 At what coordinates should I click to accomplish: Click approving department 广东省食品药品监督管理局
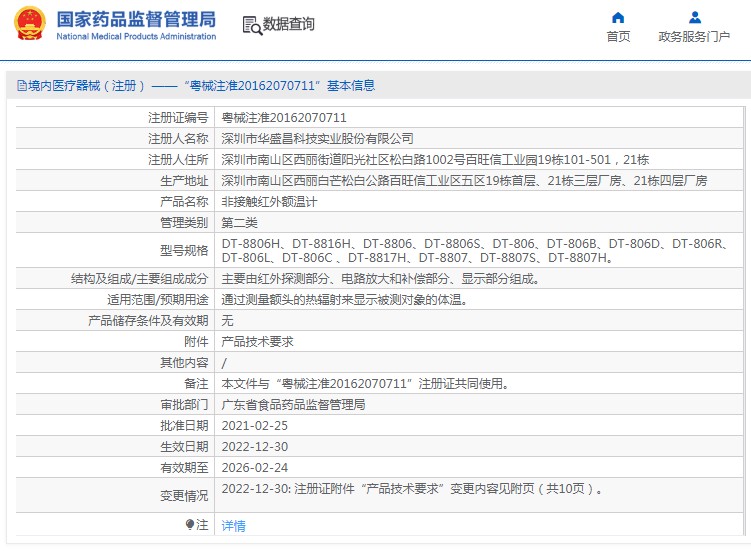293,405
